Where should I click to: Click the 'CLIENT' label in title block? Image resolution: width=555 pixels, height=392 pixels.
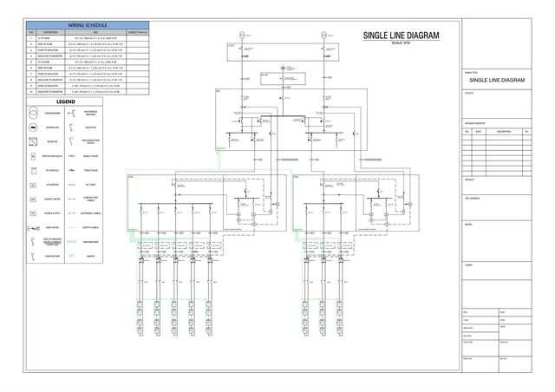pyautogui.click(x=468, y=265)
